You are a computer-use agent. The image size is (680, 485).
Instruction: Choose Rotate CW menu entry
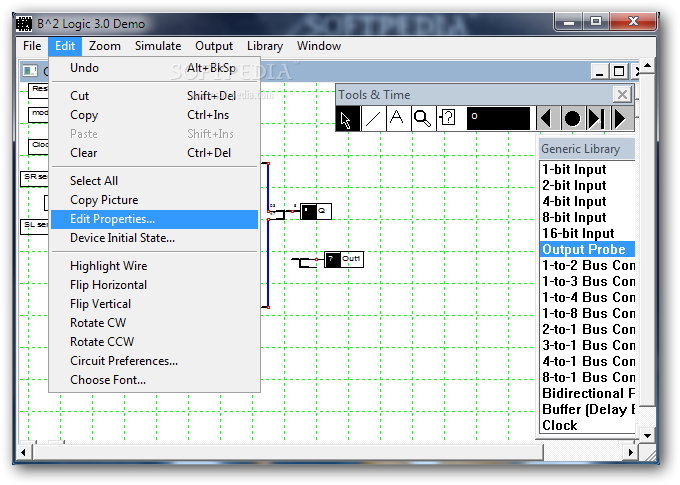pyautogui.click(x=154, y=323)
